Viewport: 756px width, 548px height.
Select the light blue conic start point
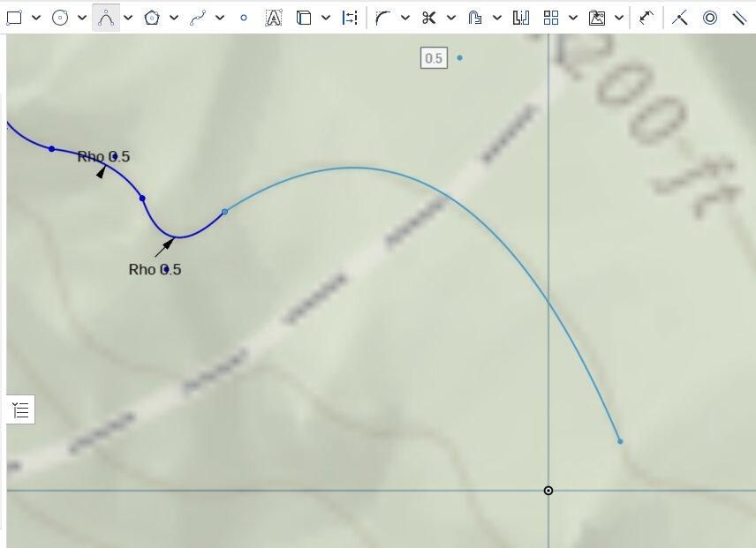[224, 212]
